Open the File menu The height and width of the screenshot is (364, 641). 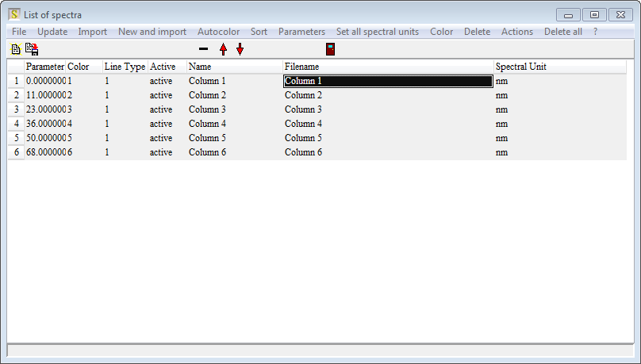[x=19, y=32]
